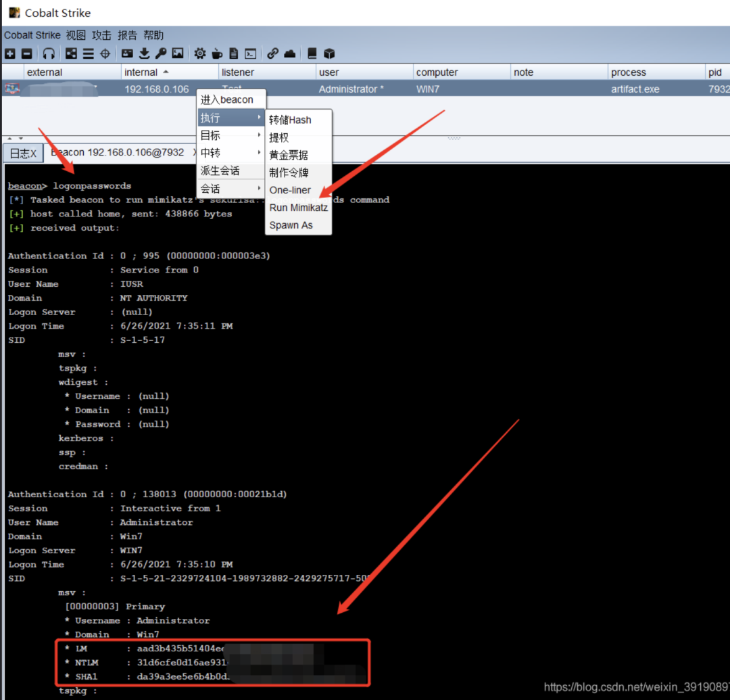Image resolution: width=730 pixels, height=700 pixels.
Task: Sort sessions by computer column header
Action: pyautogui.click(x=462, y=72)
